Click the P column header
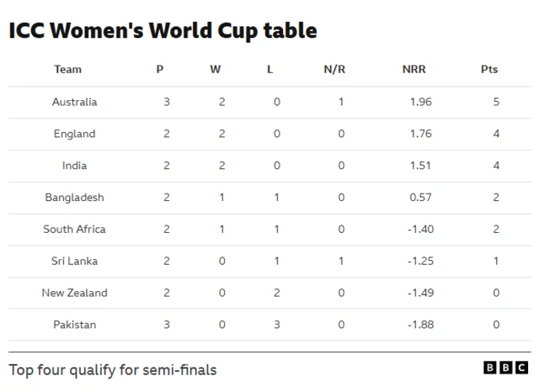Viewport: 539px width, 392px height. coord(160,70)
